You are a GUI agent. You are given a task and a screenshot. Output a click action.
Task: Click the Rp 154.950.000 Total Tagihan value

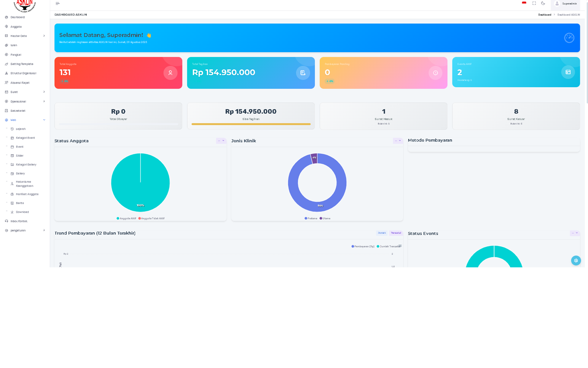pyautogui.click(x=223, y=72)
